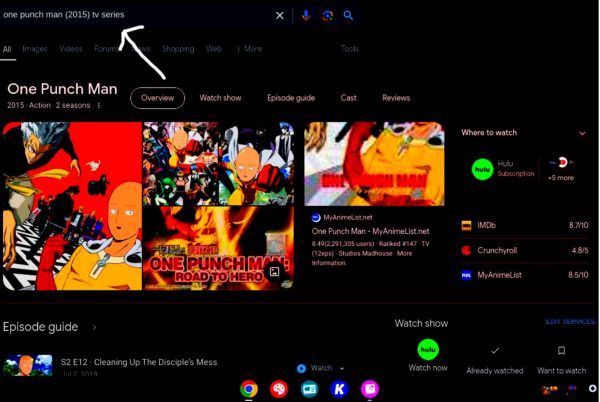Collapse the Where to watch section
Image resolution: width=600 pixels, height=402 pixels.
(582, 133)
